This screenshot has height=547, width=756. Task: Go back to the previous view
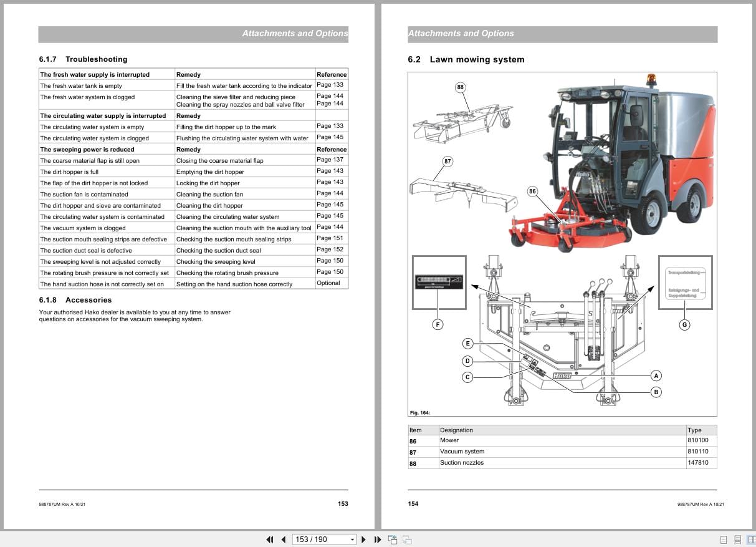tap(393, 539)
